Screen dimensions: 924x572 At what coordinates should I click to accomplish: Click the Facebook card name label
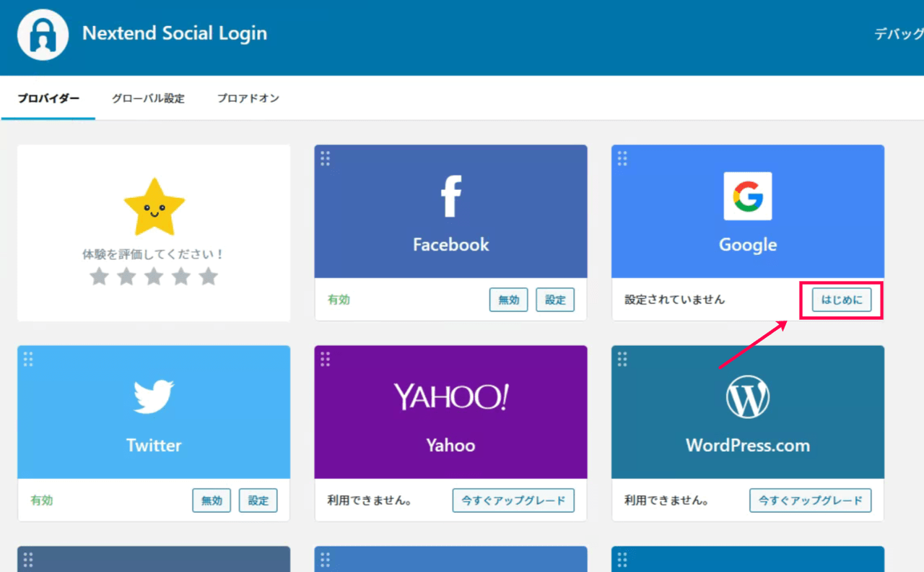tap(451, 245)
